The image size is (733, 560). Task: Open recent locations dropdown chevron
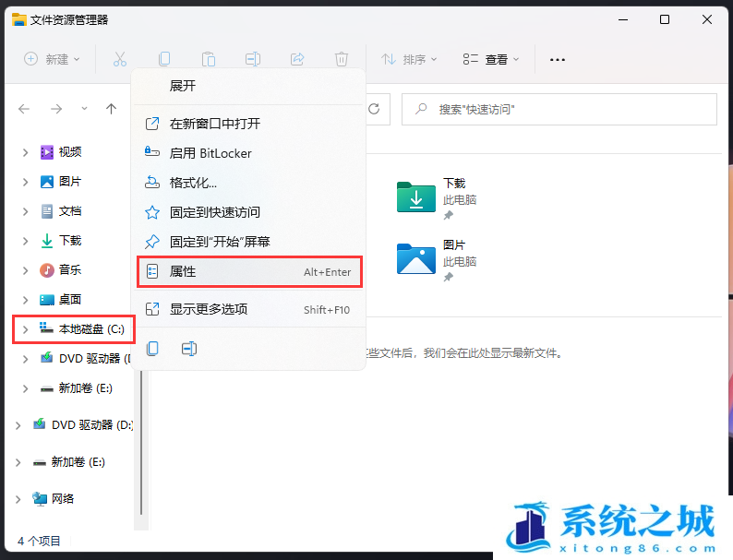[x=84, y=109]
